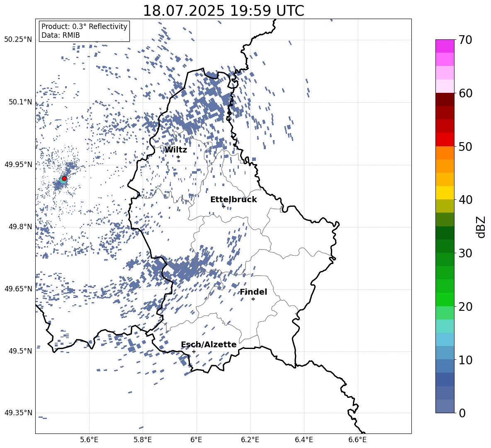Viewport: 491px width, 448px height.
Task: Click the 6.2°E longitude label
Action: tap(250, 440)
